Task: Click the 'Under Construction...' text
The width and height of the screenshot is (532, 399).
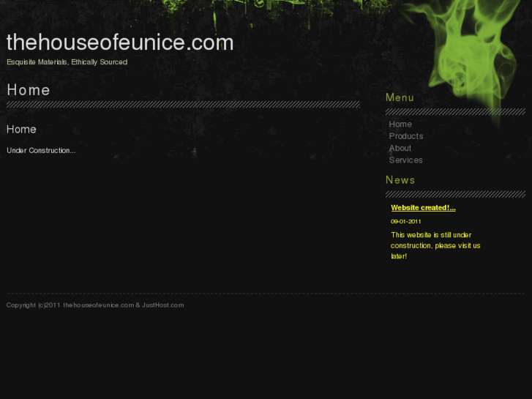Action: pyautogui.click(x=41, y=150)
